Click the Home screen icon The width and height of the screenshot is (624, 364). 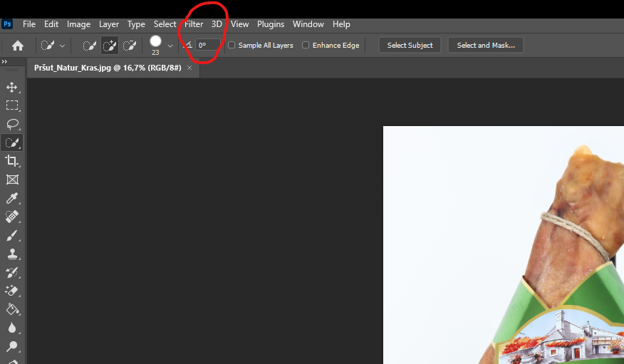[x=18, y=46]
